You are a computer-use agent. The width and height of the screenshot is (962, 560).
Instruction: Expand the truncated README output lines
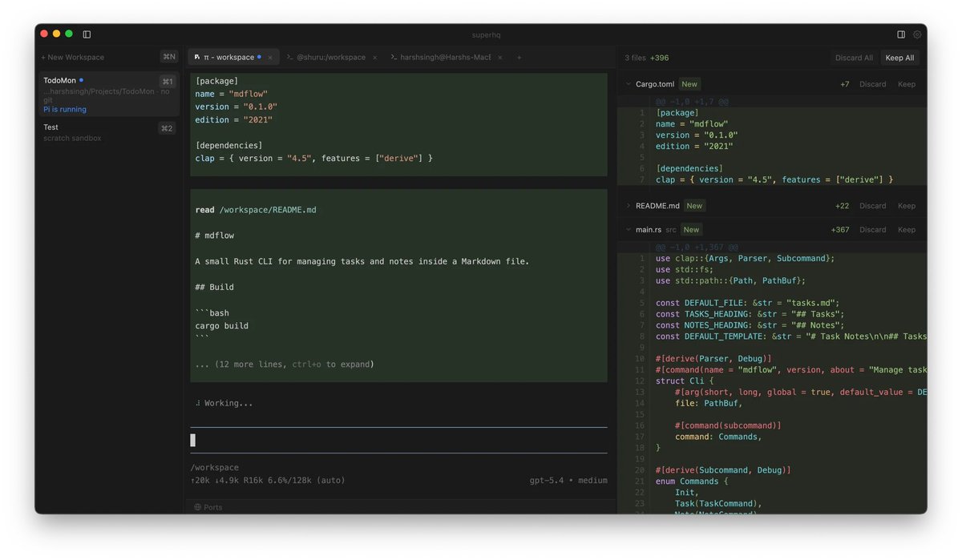[x=285, y=365]
